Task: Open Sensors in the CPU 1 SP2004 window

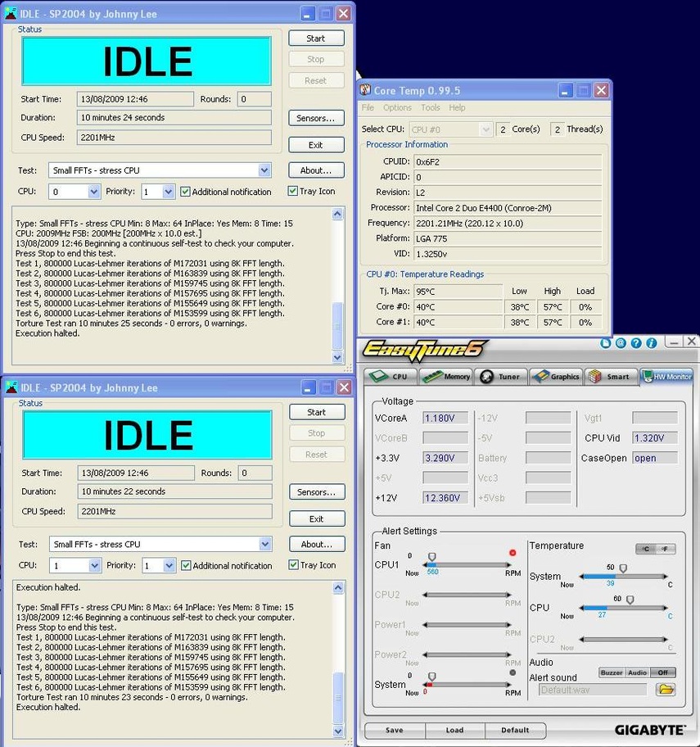Action: 317,492
